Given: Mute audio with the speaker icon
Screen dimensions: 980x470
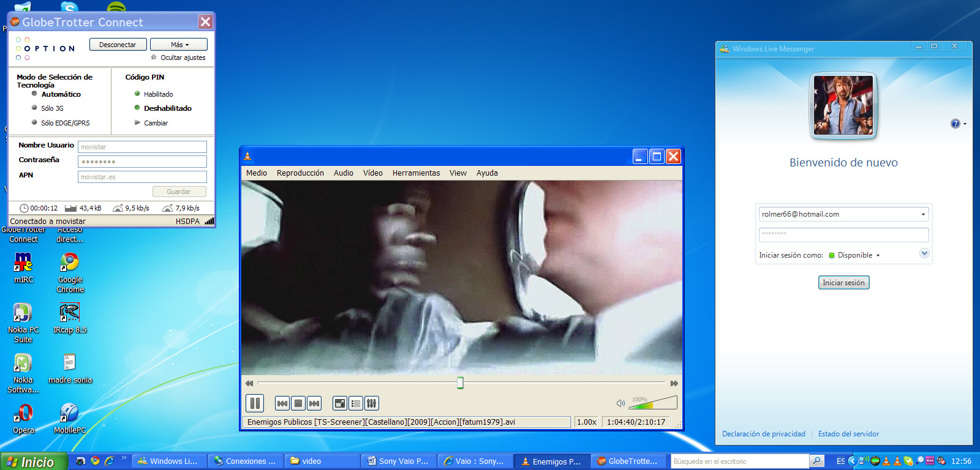Looking at the screenshot, I should point(620,403).
